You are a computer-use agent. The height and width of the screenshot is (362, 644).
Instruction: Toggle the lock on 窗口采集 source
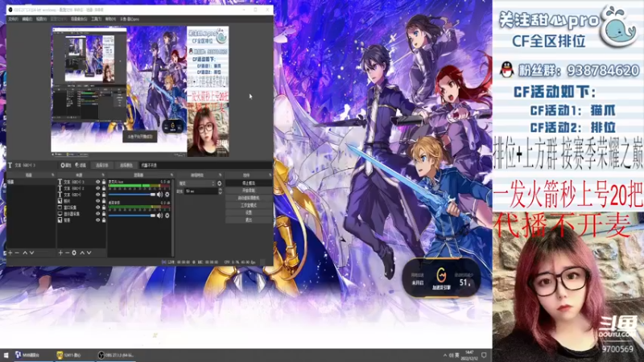pos(104,208)
